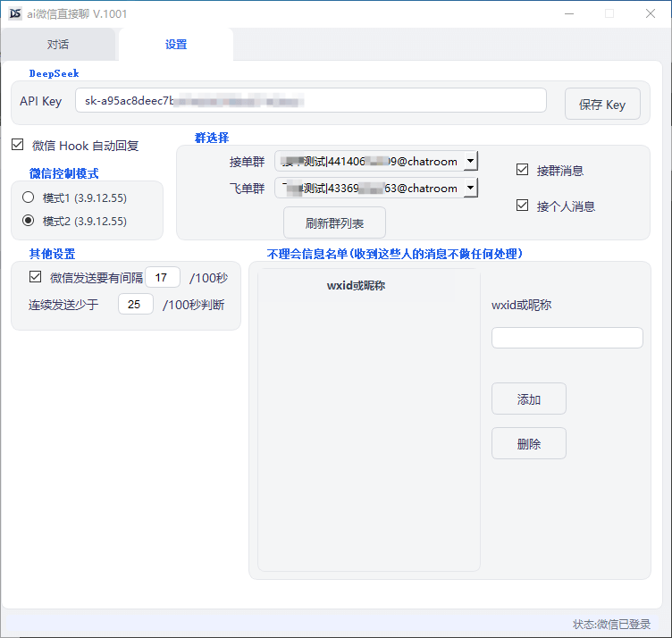The height and width of the screenshot is (638, 672).
Task: Click the send interval field showing 17
Action: pyautogui.click(x=163, y=277)
